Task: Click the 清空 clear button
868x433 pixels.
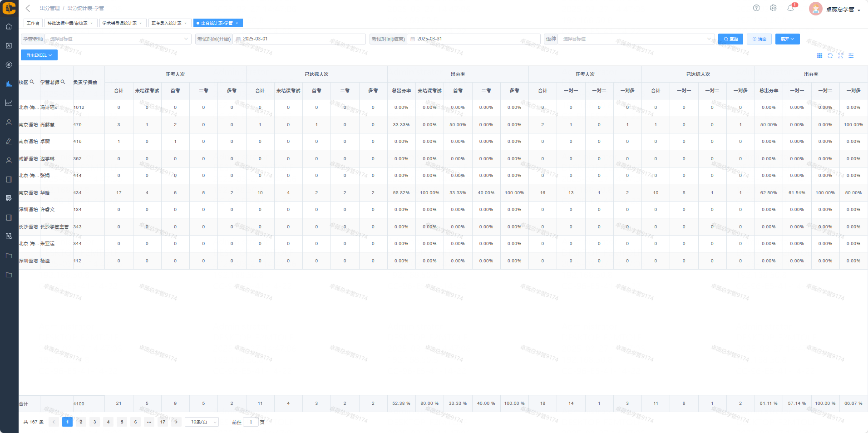Action: [x=759, y=39]
